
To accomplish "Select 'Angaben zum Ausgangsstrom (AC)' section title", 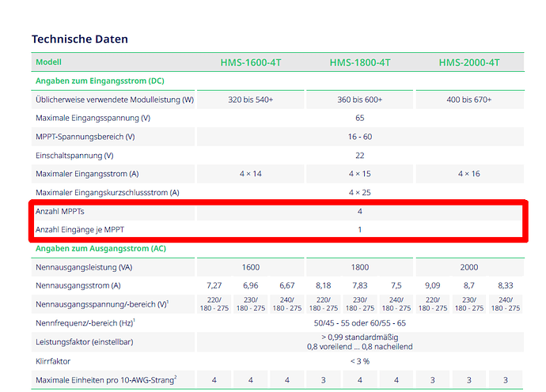I will click(100, 249).
